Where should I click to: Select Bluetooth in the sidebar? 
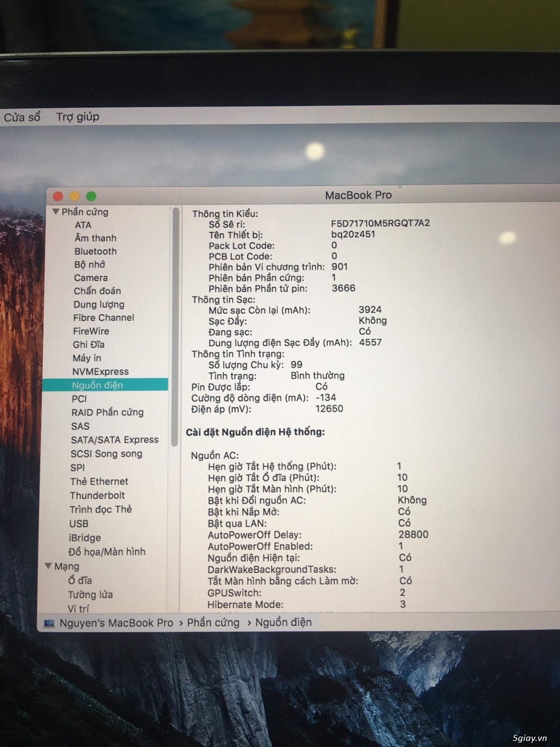[x=96, y=251]
